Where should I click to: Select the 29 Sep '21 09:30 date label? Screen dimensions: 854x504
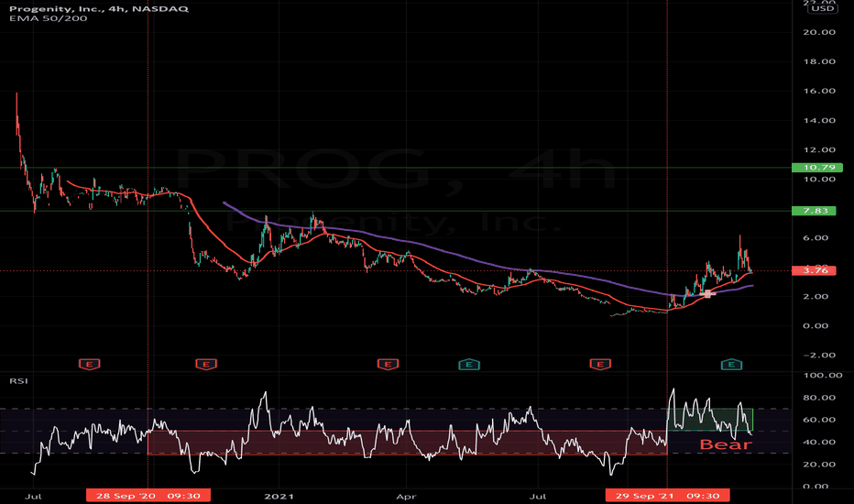(x=668, y=495)
